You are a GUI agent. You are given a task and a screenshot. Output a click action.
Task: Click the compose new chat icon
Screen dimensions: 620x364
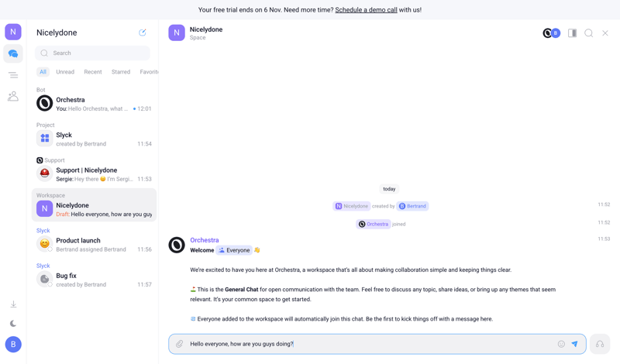point(143,33)
